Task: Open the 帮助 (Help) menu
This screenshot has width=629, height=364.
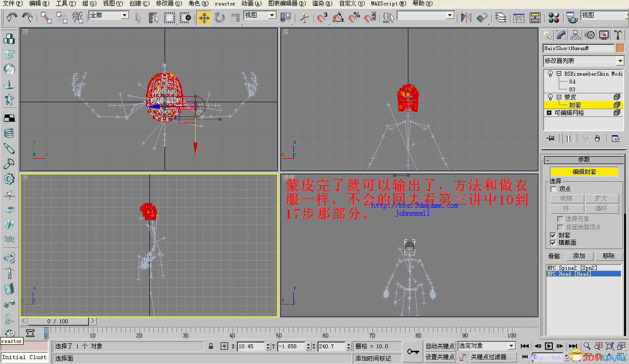Action: click(x=422, y=3)
